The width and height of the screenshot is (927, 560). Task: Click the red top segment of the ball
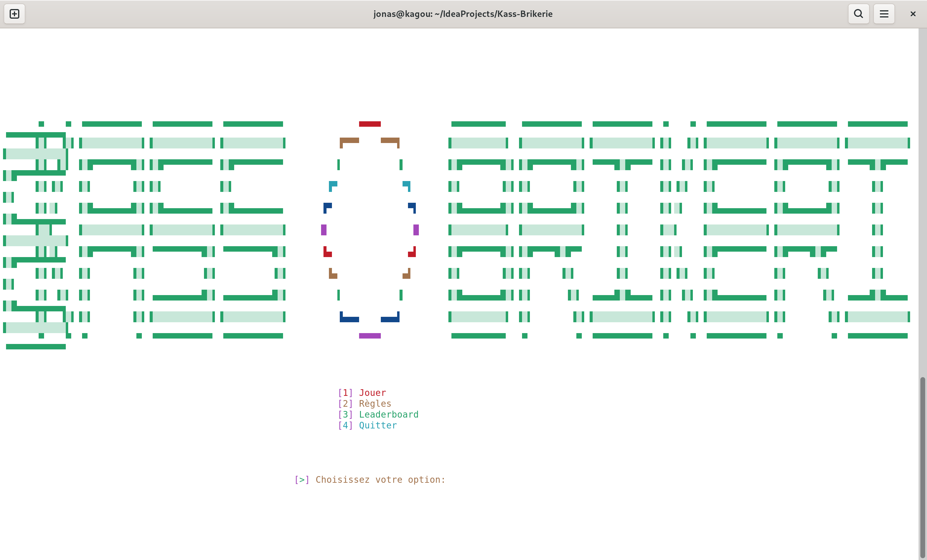[370, 124]
